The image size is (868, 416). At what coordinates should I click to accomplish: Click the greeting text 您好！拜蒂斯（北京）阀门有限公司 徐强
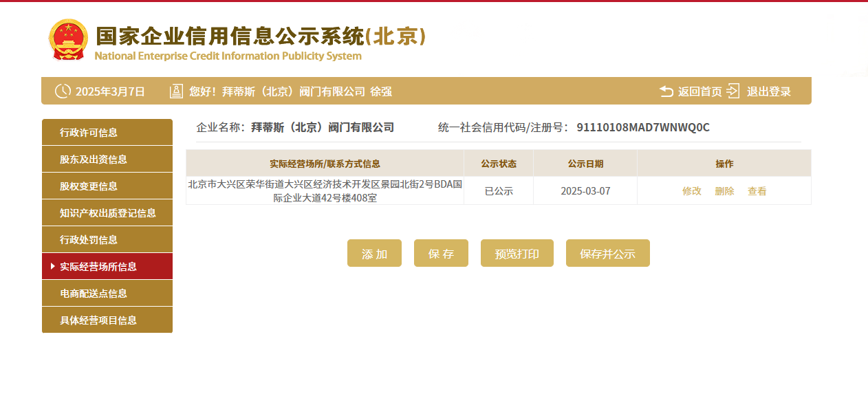point(290,91)
